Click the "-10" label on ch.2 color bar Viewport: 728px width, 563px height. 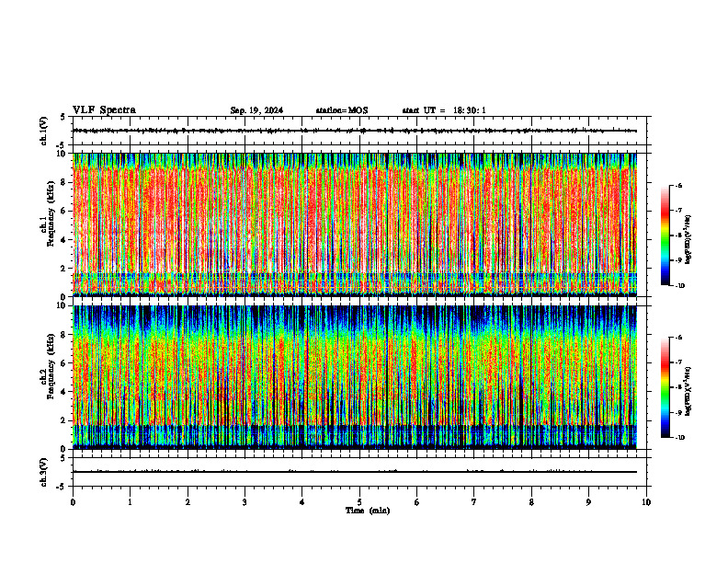tap(679, 438)
